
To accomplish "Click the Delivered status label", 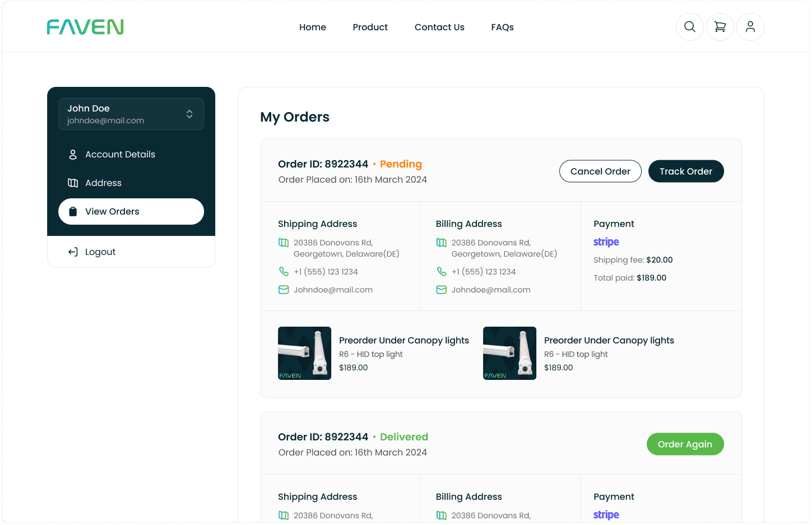I will coord(404,437).
